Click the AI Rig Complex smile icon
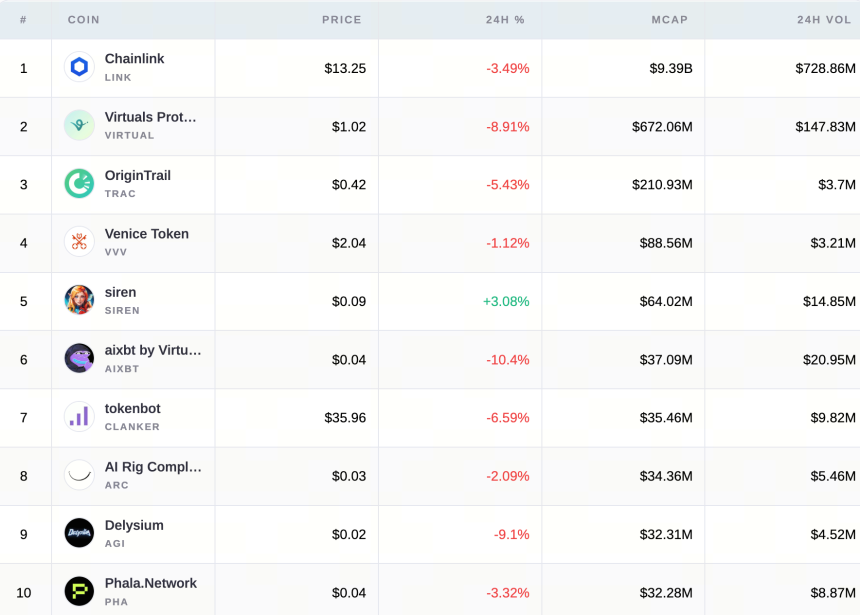The height and width of the screenshot is (615, 860). [79, 475]
